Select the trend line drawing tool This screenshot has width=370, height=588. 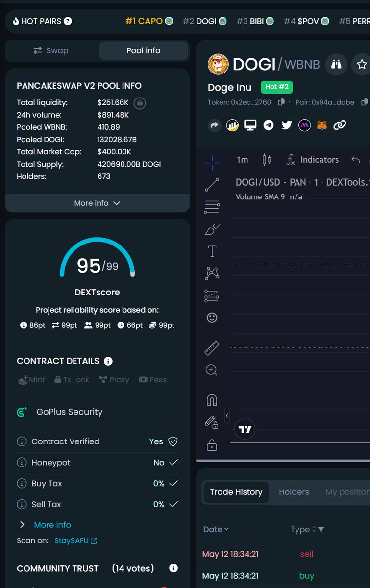[212, 185]
